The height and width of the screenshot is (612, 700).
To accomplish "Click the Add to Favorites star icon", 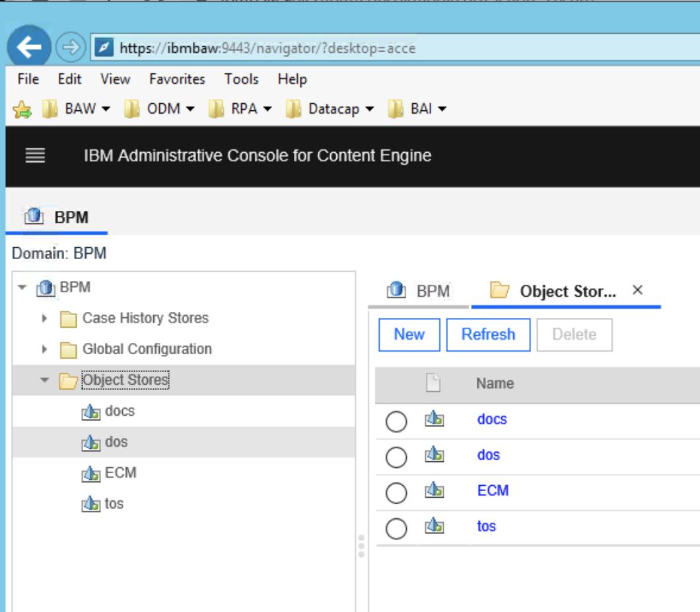I will pos(22,109).
